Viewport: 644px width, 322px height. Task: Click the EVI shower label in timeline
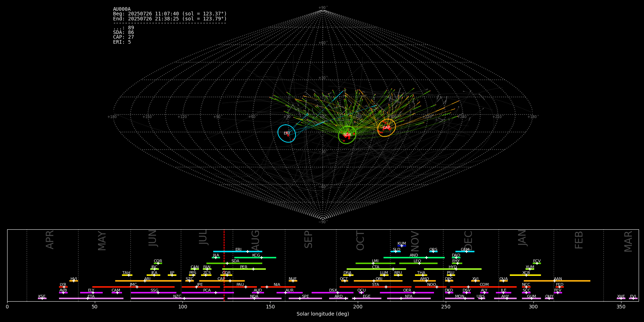(x=633, y=297)
